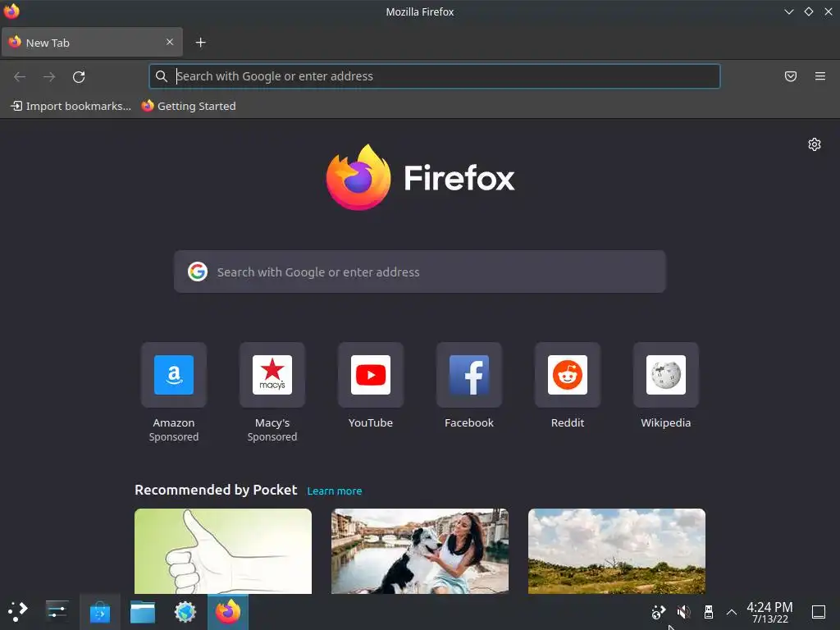
Task: Click the muted volume tray icon
Action: 683,612
